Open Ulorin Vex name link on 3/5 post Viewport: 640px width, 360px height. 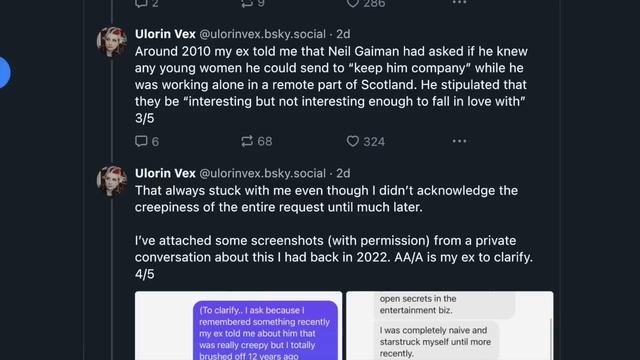tap(165, 34)
